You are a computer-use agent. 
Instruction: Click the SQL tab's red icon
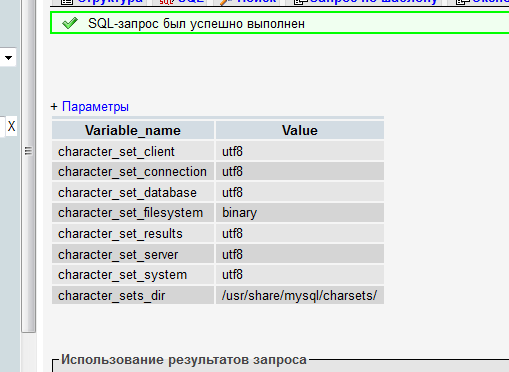[x=166, y=2]
